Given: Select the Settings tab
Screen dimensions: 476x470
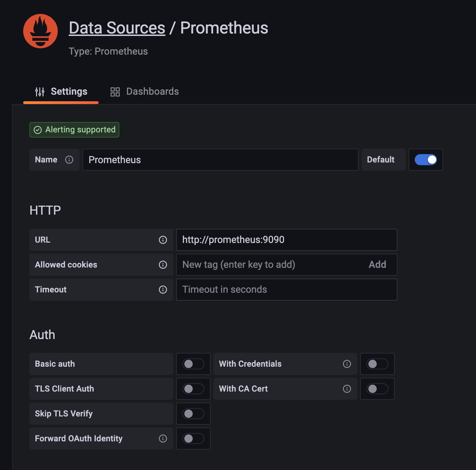Looking at the screenshot, I should click(x=61, y=92).
